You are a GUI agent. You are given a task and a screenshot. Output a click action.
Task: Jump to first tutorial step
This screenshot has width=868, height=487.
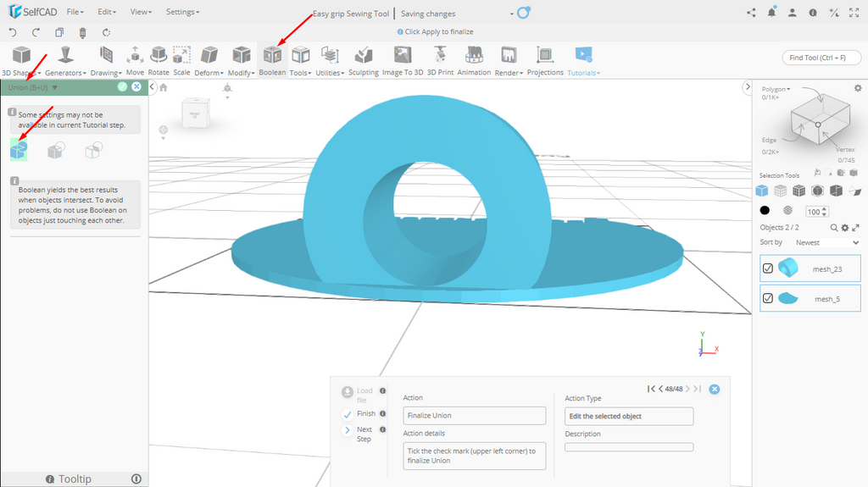(x=651, y=389)
